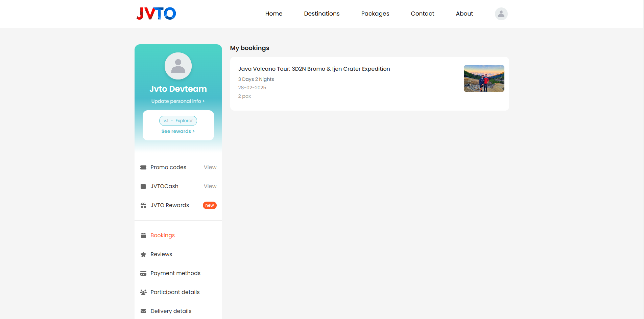View Promo codes
Viewport: 644px width, 319px height.
[x=210, y=167]
